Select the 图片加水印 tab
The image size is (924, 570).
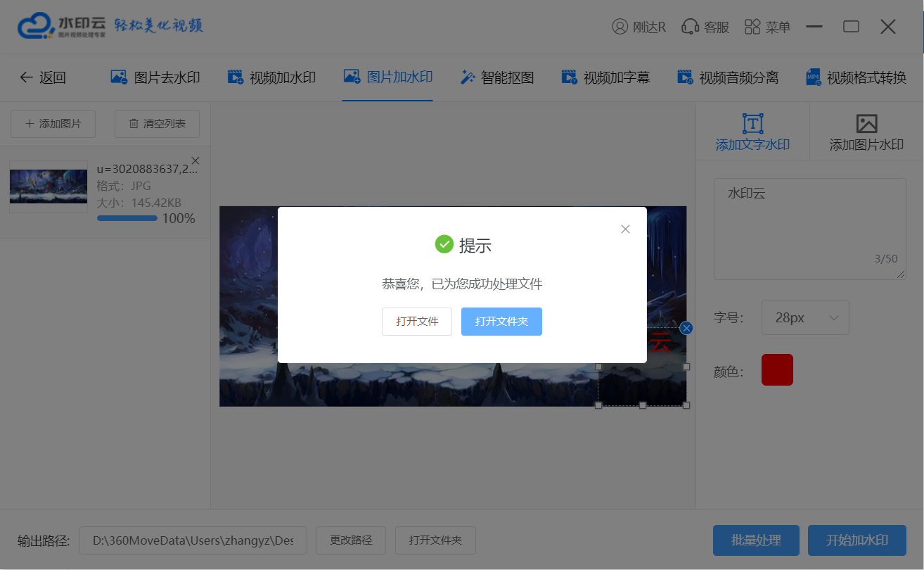coord(387,77)
